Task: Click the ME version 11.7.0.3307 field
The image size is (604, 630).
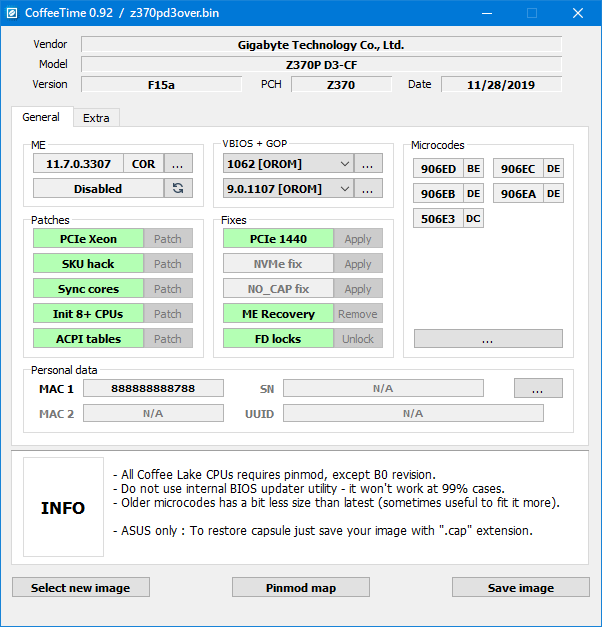Action: coord(78,164)
